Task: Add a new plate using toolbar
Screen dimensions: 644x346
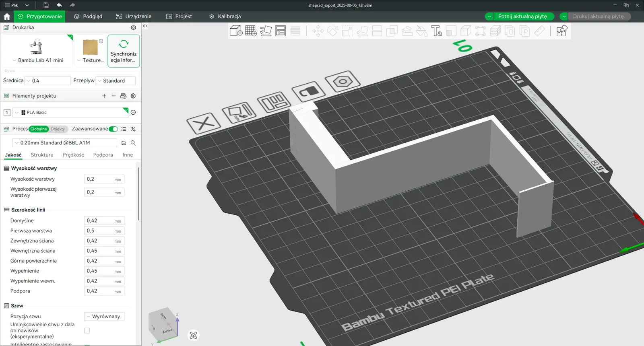Action: [x=251, y=31]
